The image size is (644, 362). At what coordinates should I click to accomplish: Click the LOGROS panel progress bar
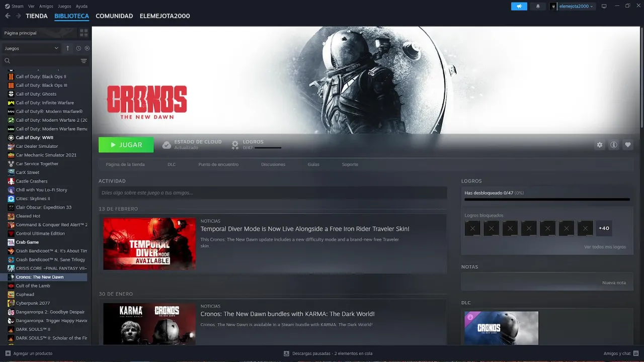click(547, 200)
